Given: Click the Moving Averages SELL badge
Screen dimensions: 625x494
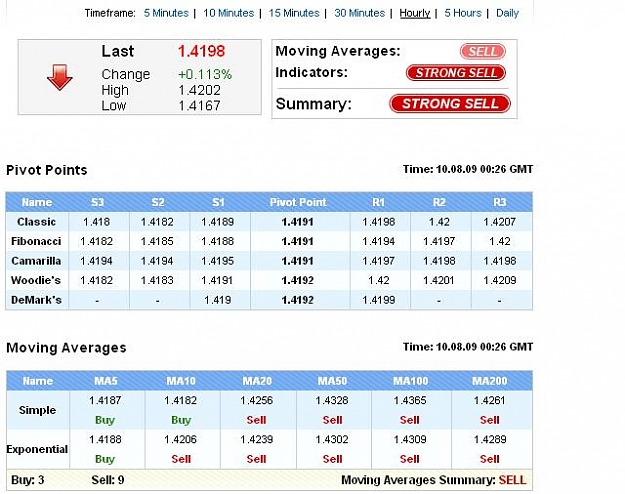Looking at the screenshot, I should pos(483,51).
